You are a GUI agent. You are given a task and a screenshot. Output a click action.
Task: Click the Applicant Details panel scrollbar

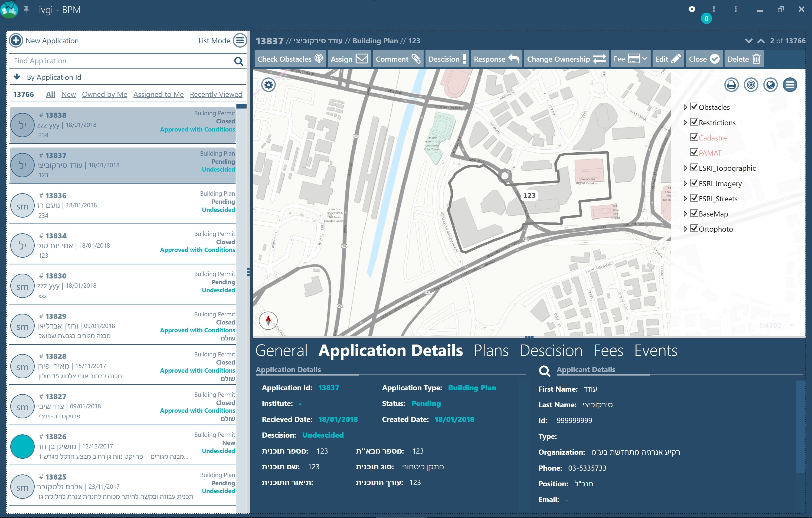(801, 427)
